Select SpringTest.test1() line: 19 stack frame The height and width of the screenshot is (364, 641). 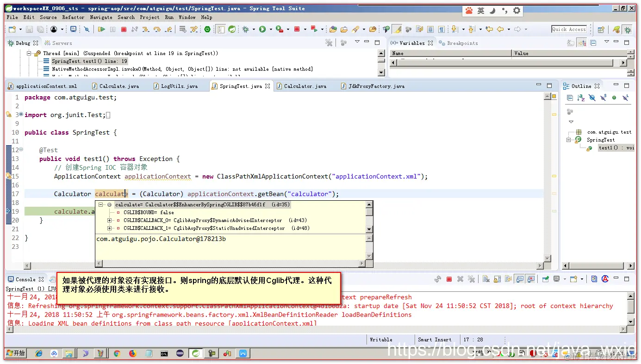coord(89,61)
